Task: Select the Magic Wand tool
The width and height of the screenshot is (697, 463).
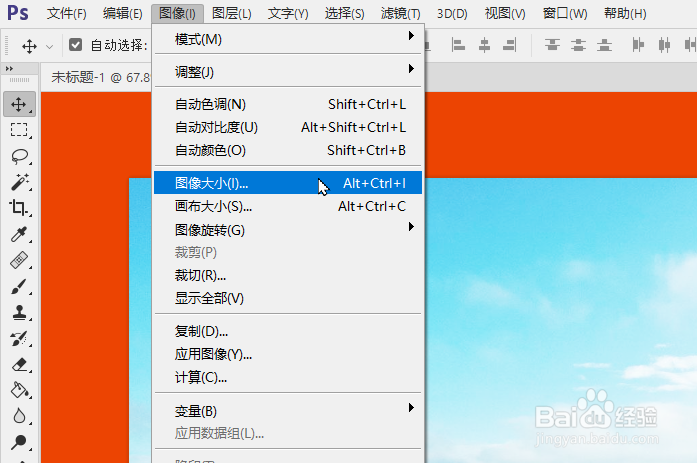Action: tap(19, 182)
